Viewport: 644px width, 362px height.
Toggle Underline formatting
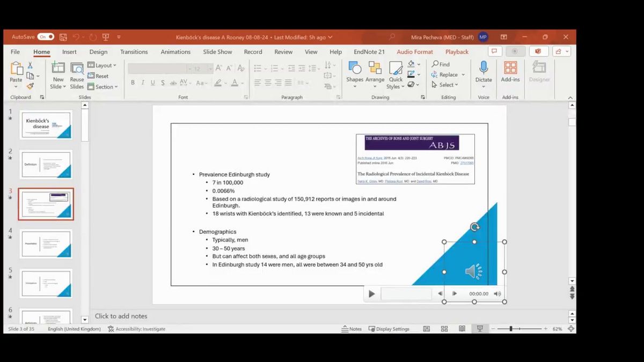[x=153, y=83]
